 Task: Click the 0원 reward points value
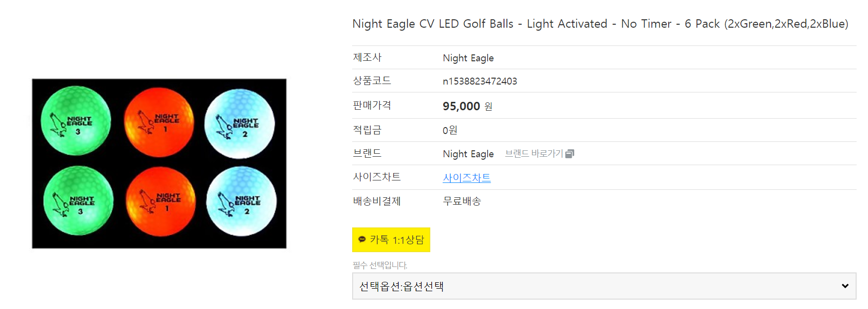(x=450, y=130)
